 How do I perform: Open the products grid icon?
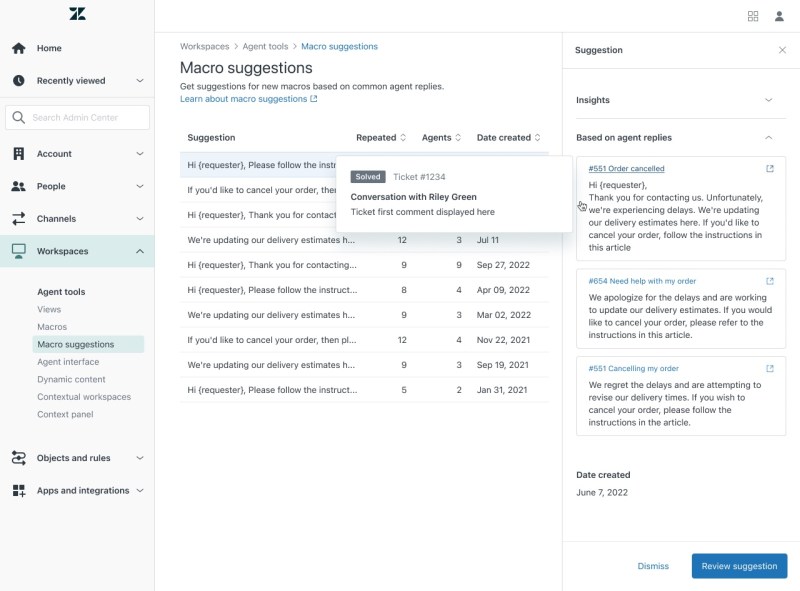753,16
